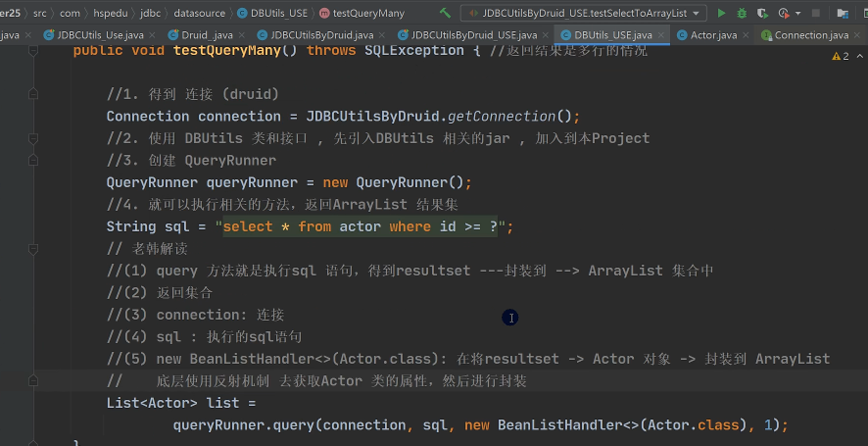Viewport: 868px width, 446px height.
Task: Run with Coverage shield icon
Action: [x=762, y=13]
